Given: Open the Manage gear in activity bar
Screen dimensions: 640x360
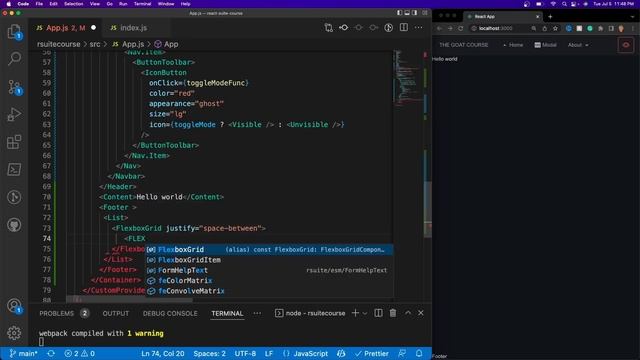Looking at the screenshot, I should [14, 333].
